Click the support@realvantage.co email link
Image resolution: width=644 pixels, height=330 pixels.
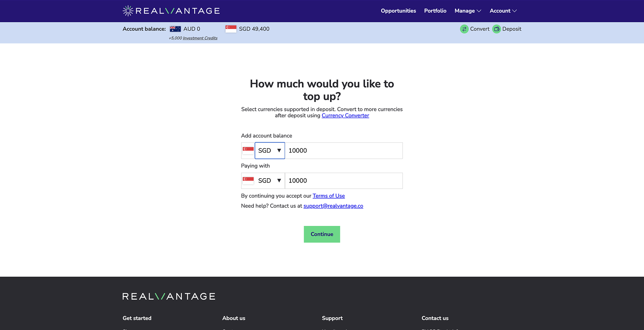point(333,206)
